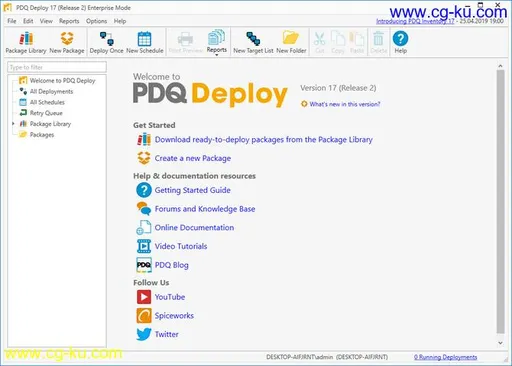Open the View menu
Viewport: 512px width, 366px height.
(46, 21)
